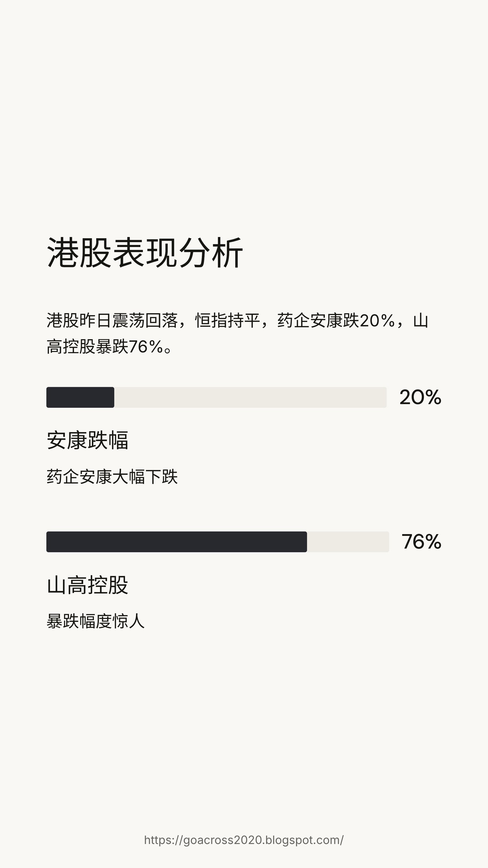The height and width of the screenshot is (868, 488).
Task: Click the 药企安康大幅下跌 description text
Action: pyautogui.click(x=112, y=477)
